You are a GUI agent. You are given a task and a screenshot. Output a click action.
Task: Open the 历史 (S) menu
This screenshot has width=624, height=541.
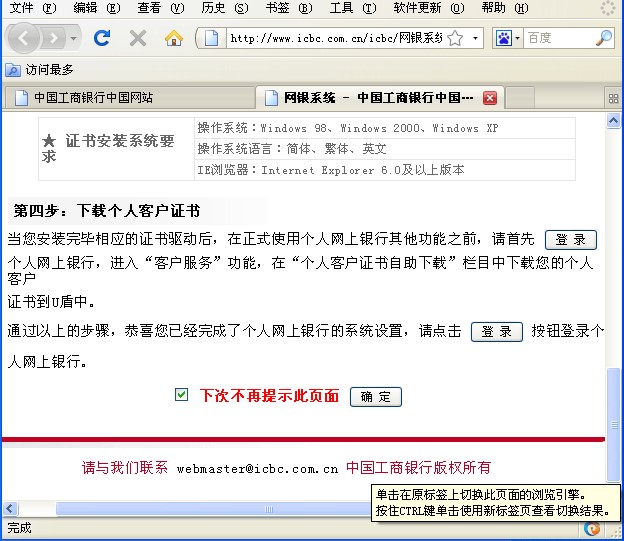pos(225,8)
